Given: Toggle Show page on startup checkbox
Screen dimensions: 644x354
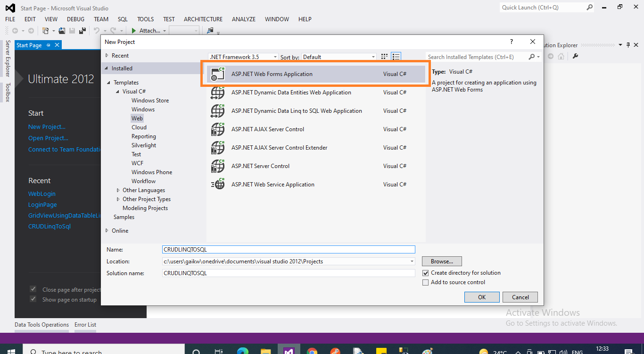Looking at the screenshot, I should click(33, 299).
